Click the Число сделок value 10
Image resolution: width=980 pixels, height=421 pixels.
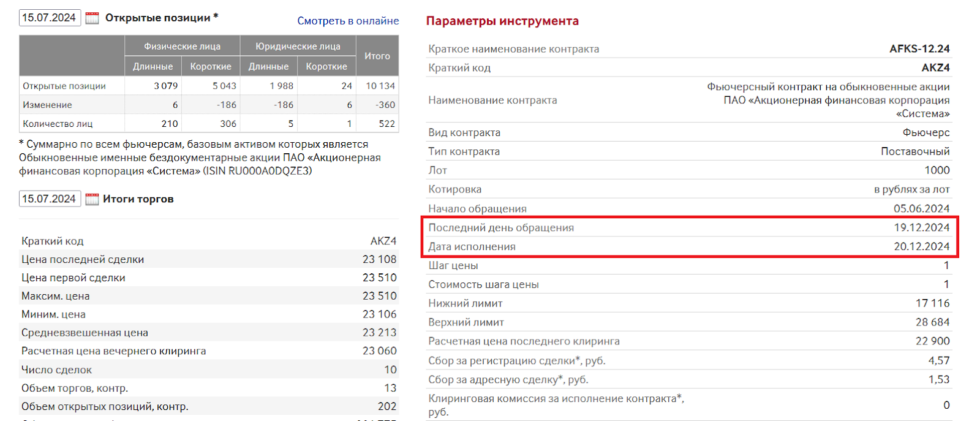(390, 370)
